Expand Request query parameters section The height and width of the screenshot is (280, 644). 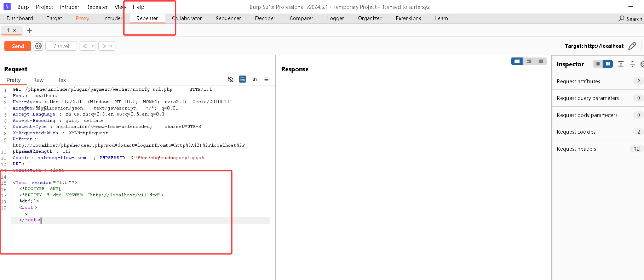pyautogui.click(x=598, y=98)
